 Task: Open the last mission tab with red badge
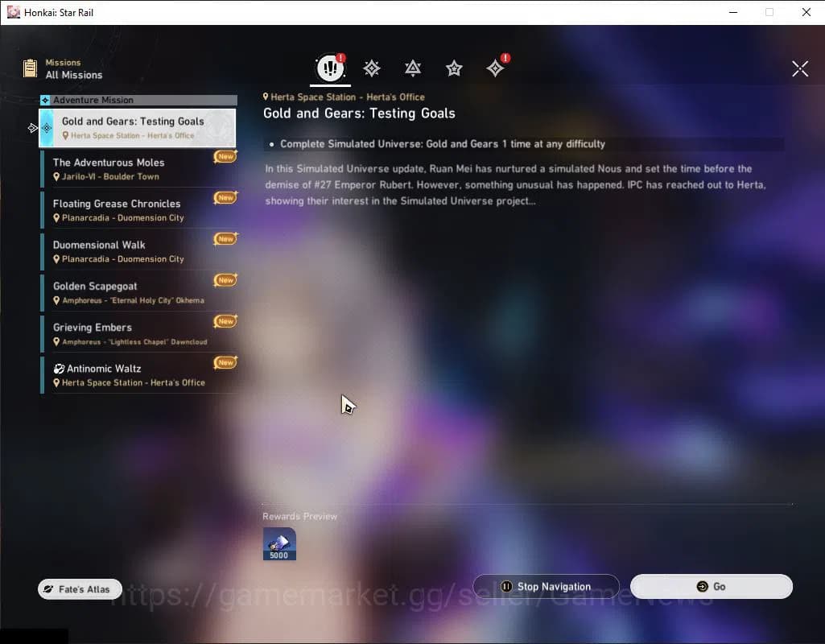(496, 68)
